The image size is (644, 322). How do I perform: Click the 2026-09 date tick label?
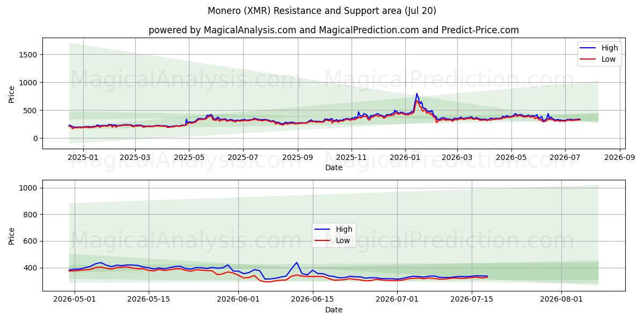pos(619,158)
